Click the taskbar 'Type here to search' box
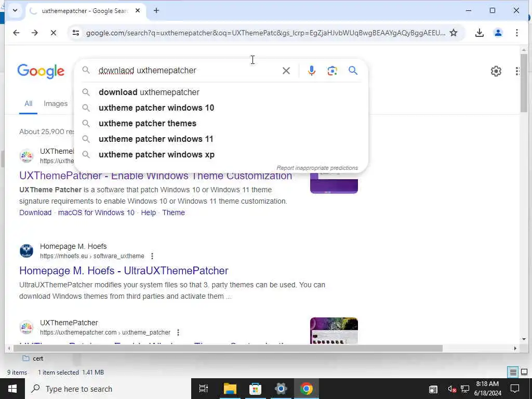Image resolution: width=532 pixels, height=399 pixels. (108, 389)
